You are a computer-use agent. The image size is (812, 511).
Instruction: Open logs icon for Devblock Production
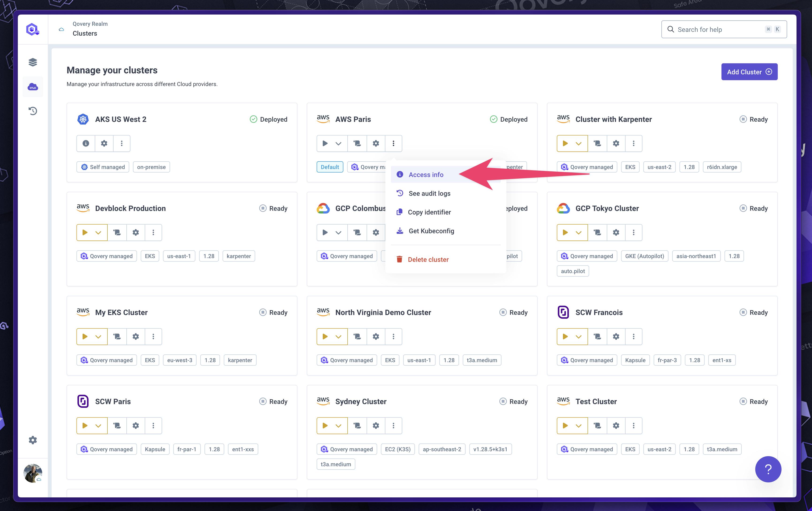pyautogui.click(x=117, y=232)
